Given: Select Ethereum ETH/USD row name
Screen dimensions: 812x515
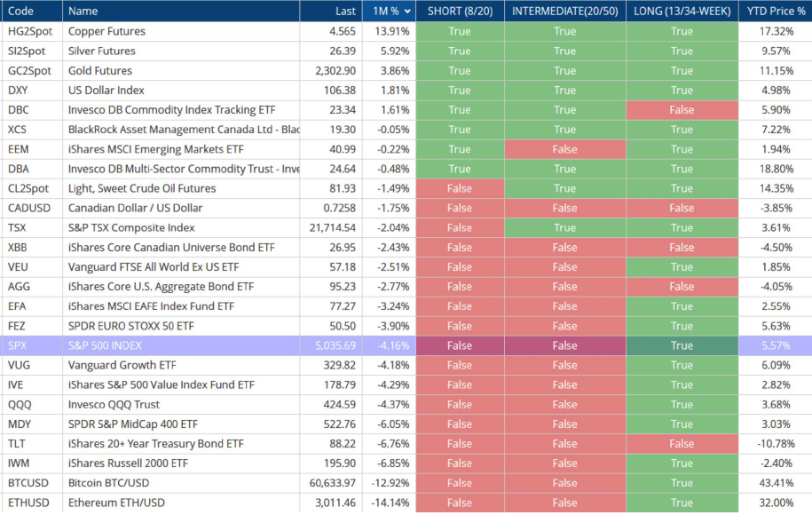Looking at the screenshot, I should [x=115, y=503].
